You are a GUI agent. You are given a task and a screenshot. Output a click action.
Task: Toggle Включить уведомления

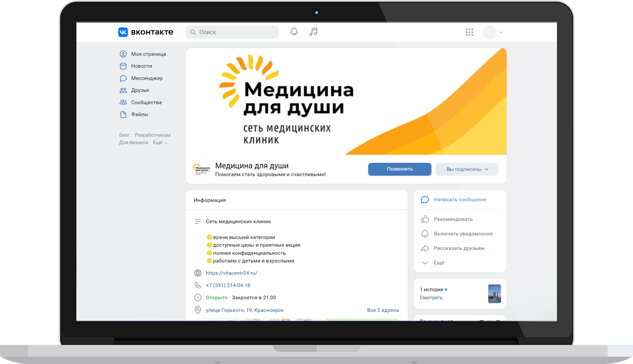tap(463, 234)
